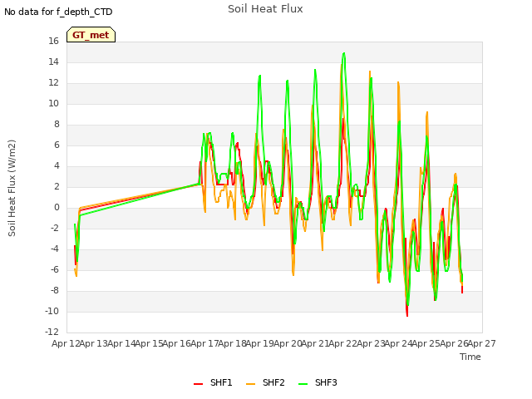Viewport: 532px width, 399px height.
Task: Click the Apr 14 x-axis label
Action: (x=121, y=343)
